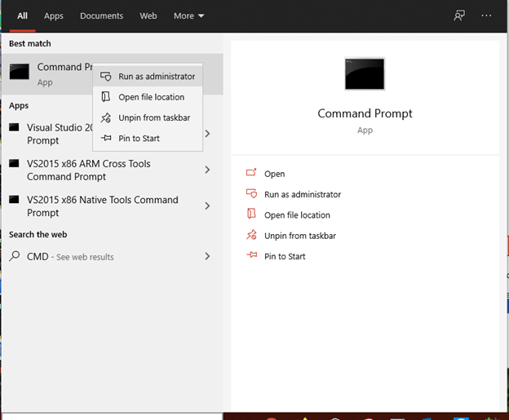Click the red pin icon in details pane
The image size is (509, 420).
pyautogui.click(x=251, y=254)
